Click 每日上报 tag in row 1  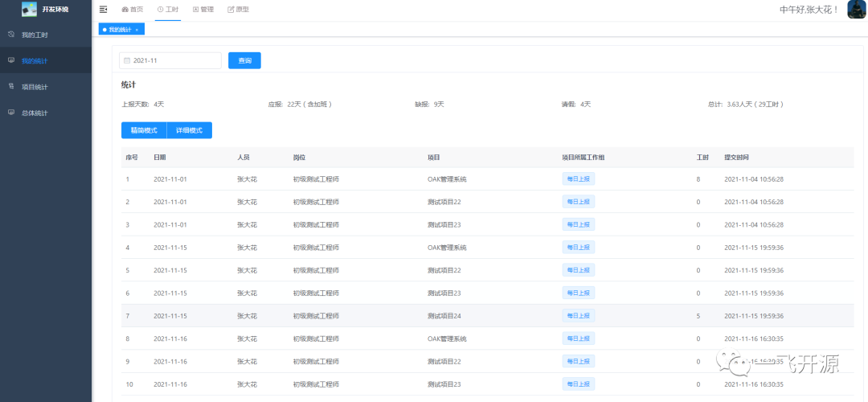[579, 178]
